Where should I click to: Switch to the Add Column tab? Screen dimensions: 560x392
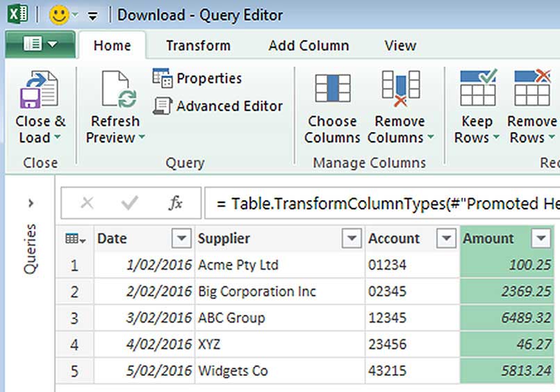tap(308, 46)
